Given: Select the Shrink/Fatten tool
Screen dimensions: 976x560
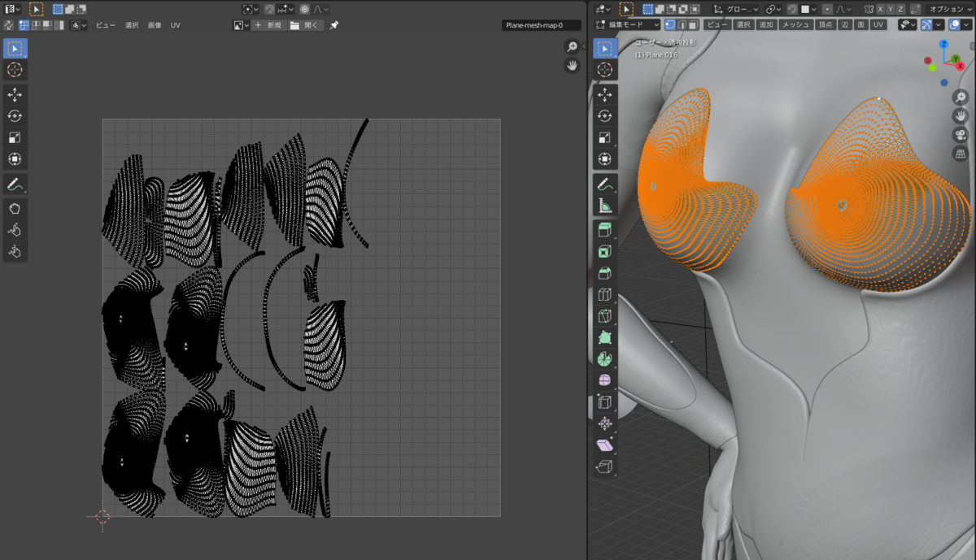Looking at the screenshot, I should pyautogui.click(x=605, y=423).
